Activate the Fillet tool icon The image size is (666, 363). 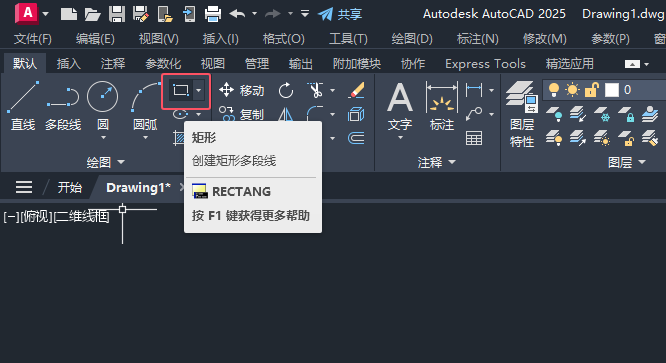coord(316,114)
